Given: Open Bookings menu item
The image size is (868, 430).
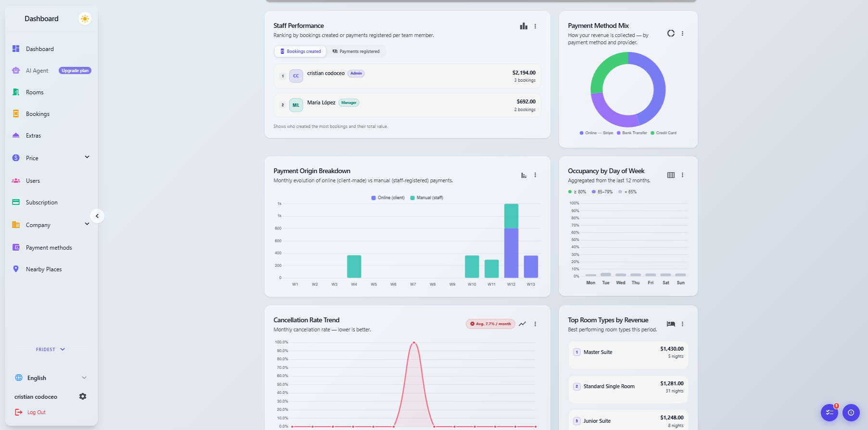Looking at the screenshot, I should click(x=51, y=114).
